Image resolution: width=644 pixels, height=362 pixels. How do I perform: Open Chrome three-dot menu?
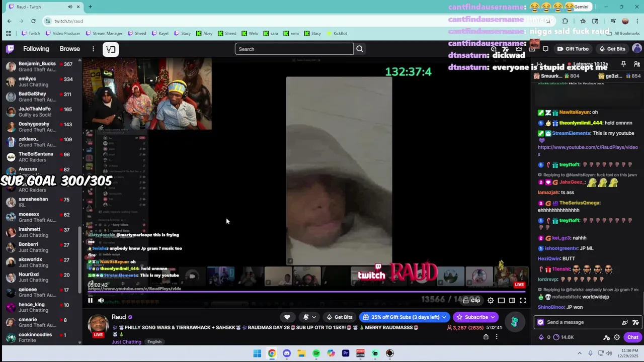click(636, 21)
